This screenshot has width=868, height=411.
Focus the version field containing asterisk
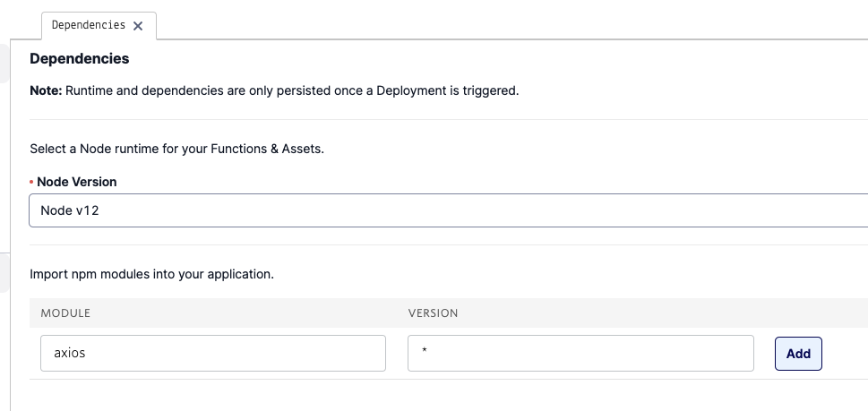click(x=580, y=353)
